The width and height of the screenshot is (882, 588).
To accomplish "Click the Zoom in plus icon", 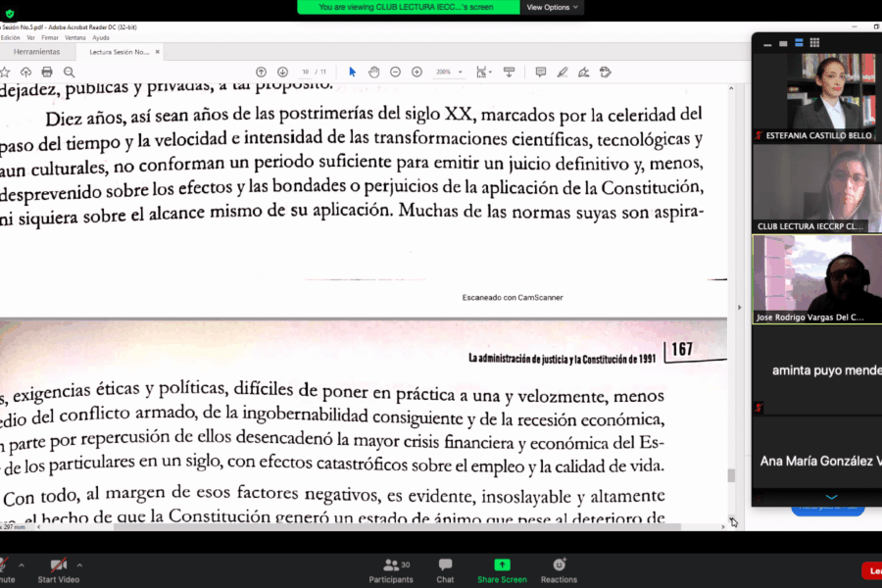I will click(416, 72).
